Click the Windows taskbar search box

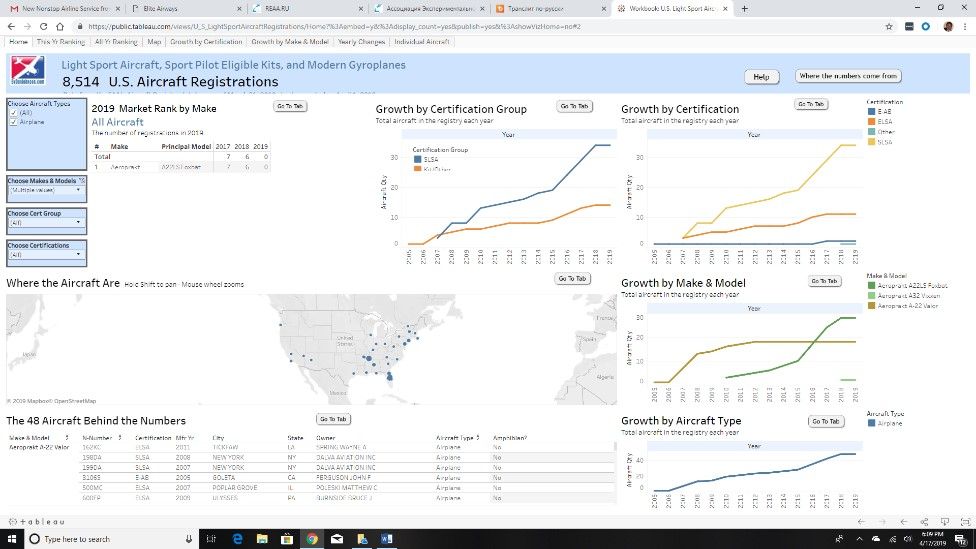click(110, 539)
